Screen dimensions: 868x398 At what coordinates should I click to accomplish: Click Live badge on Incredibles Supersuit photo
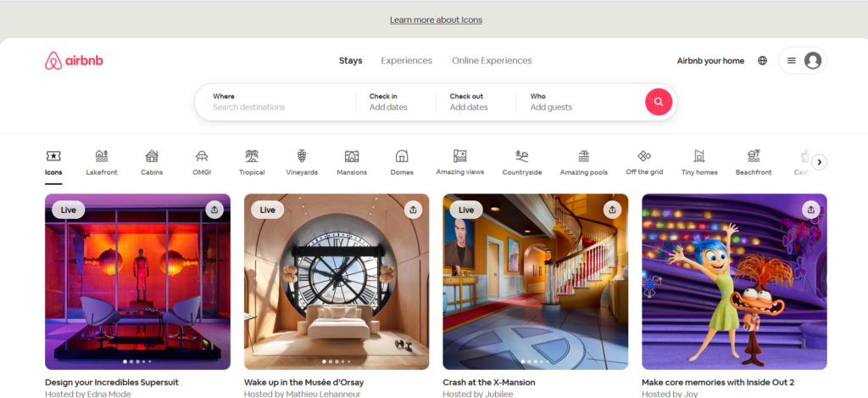point(68,210)
